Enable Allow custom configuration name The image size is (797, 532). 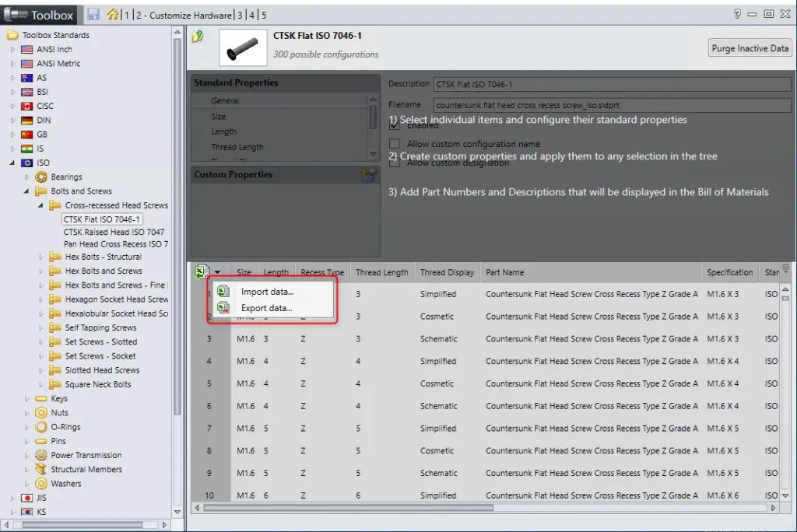tap(394, 144)
